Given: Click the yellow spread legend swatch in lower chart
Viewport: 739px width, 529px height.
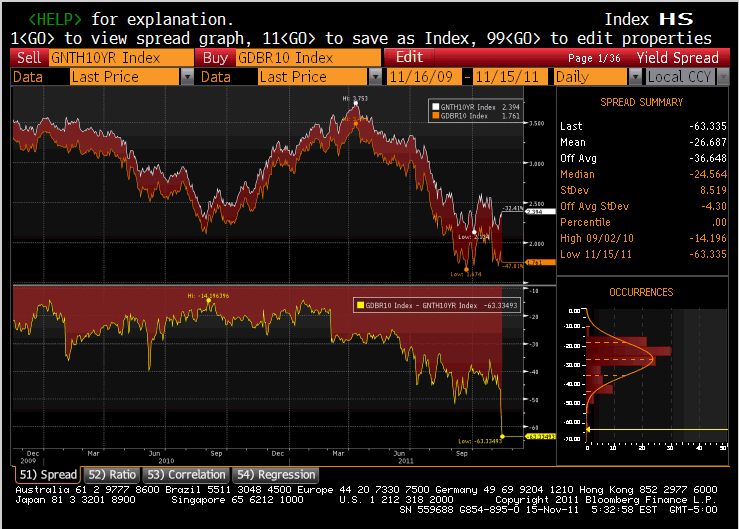Looking at the screenshot, I should (359, 305).
